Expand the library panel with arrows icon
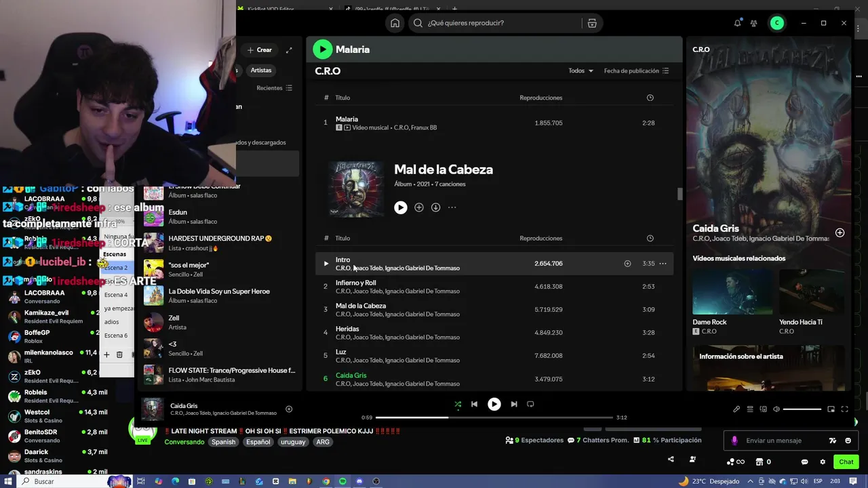The height and width of the screenshot is (488, 868). (x=289, y=50)
